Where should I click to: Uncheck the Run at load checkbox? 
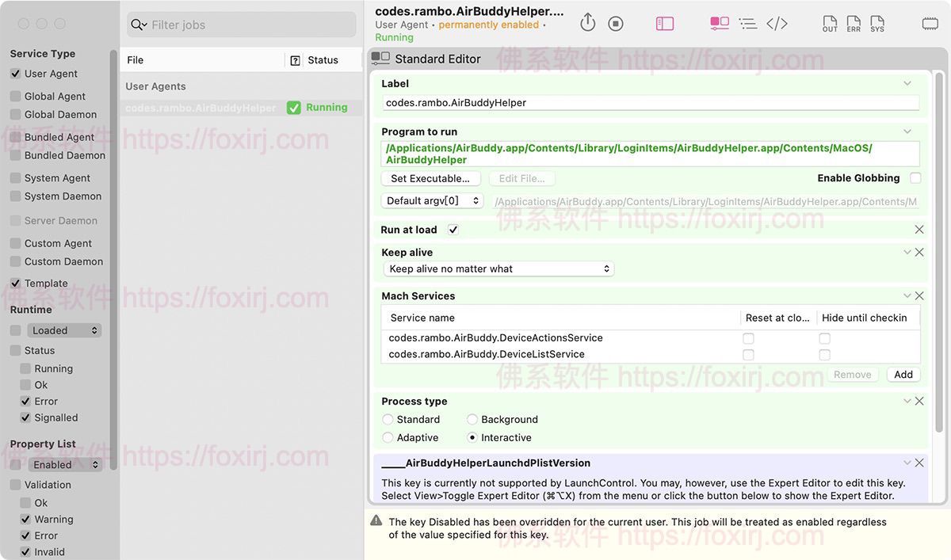(x=453, y=230)
